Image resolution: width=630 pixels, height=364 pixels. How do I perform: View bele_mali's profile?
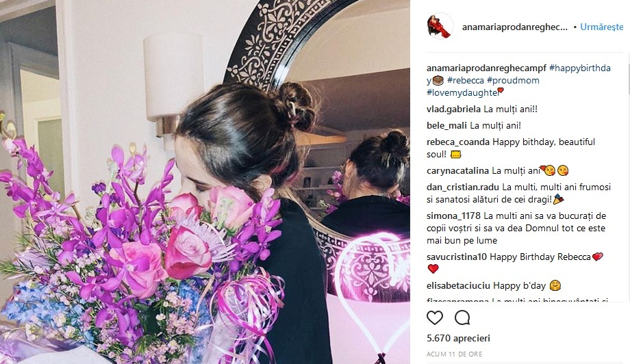click(x=446, y=126)
